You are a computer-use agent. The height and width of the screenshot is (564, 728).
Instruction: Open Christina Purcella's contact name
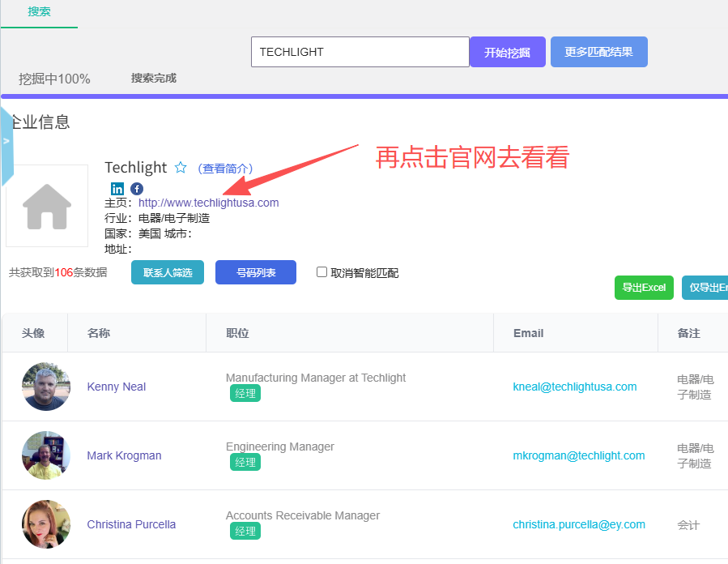click(x=131, y=524)
